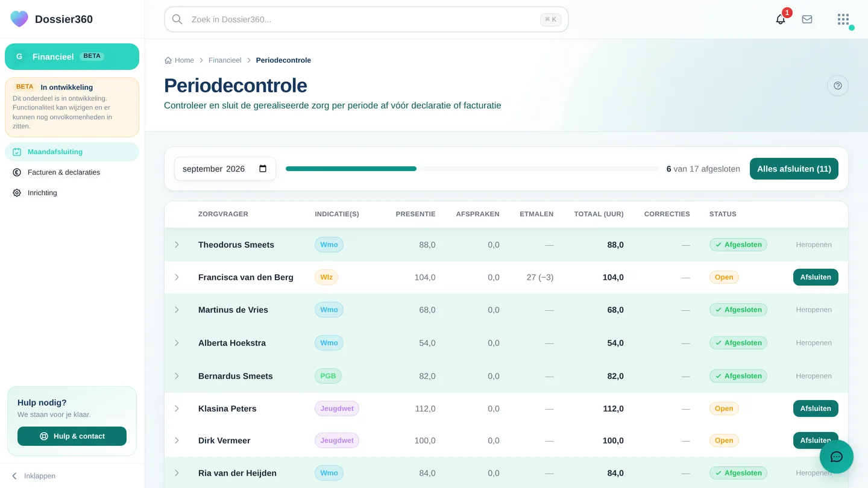
Task: Reopen Martinus de Vries period
Action: pyautogui.click(x=814, y=310)
